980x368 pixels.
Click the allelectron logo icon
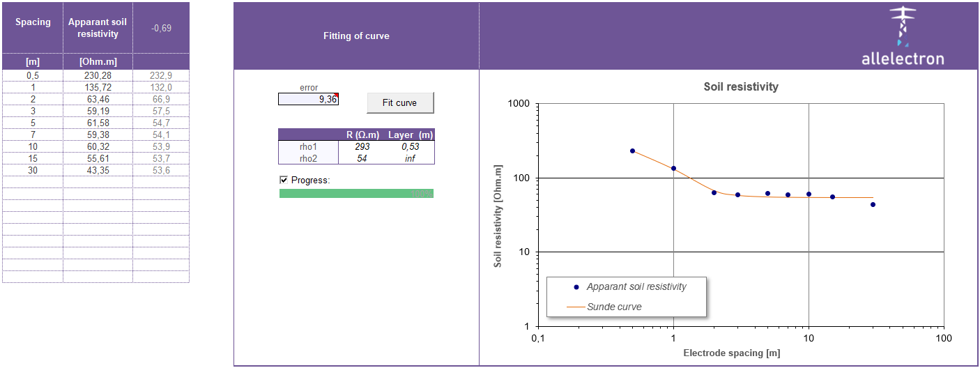903,28
